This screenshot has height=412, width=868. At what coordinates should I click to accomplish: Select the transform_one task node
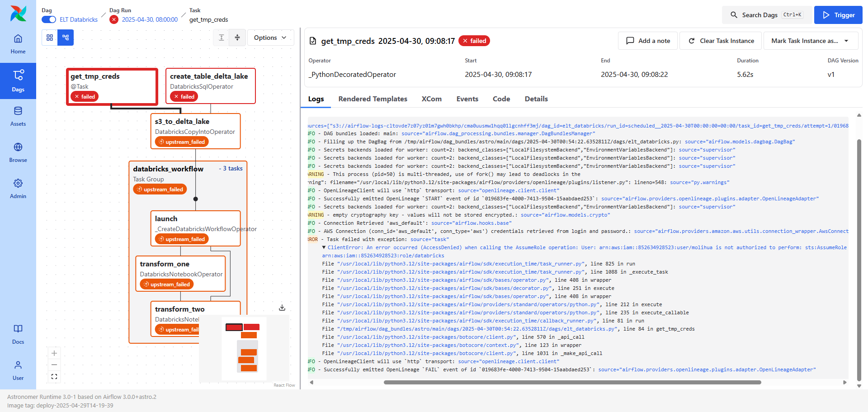pyautogui.click(x=180, y=274)
